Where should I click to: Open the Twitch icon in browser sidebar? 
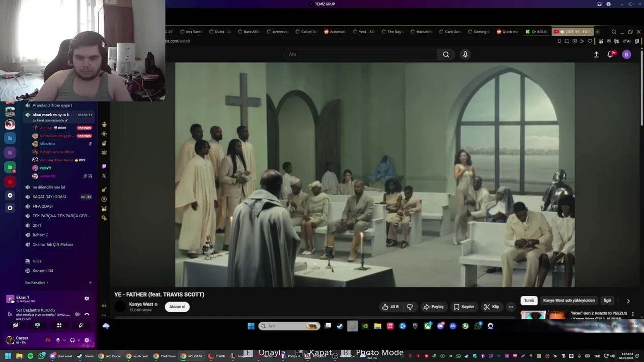point(104,166)
